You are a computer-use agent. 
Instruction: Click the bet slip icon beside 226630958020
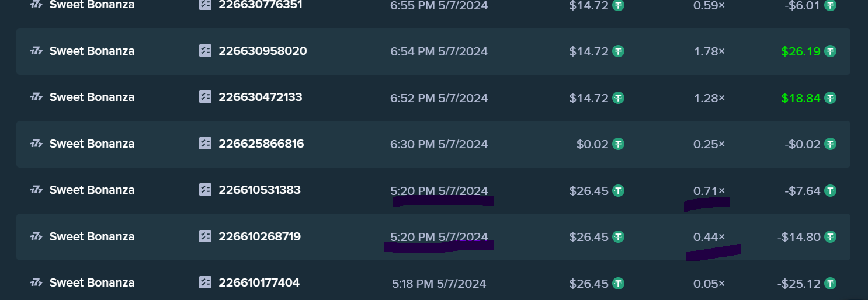pyautogui.click(x=205, y=51)
